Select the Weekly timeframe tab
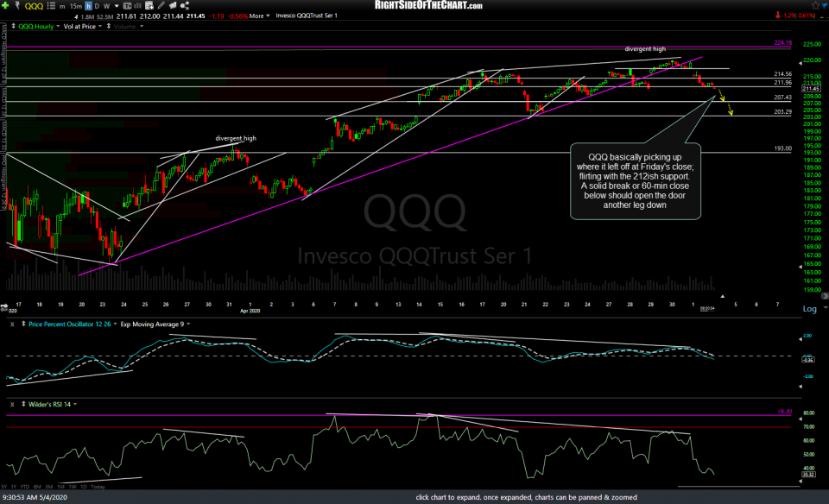Screen dimensions: 829x504 (x=107, y=6)
